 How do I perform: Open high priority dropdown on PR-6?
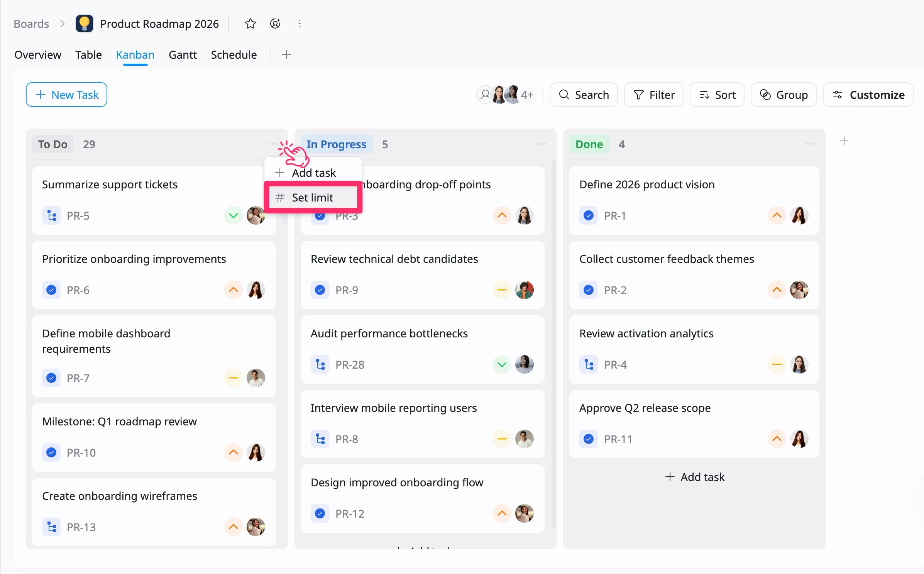tap(234, 290)
